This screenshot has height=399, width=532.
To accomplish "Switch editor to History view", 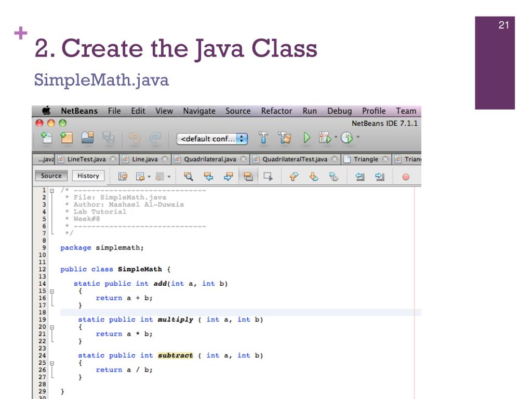I will pos(88,176).
